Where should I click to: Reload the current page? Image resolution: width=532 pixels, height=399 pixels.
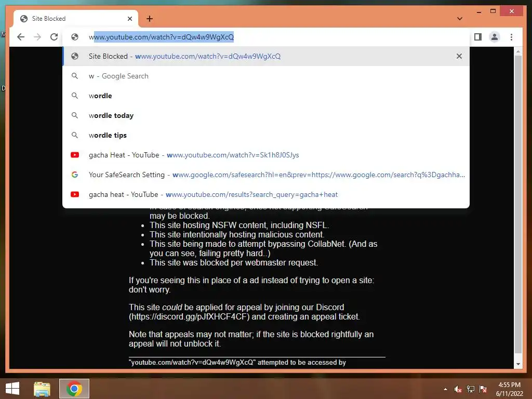(x=54, y=37)
